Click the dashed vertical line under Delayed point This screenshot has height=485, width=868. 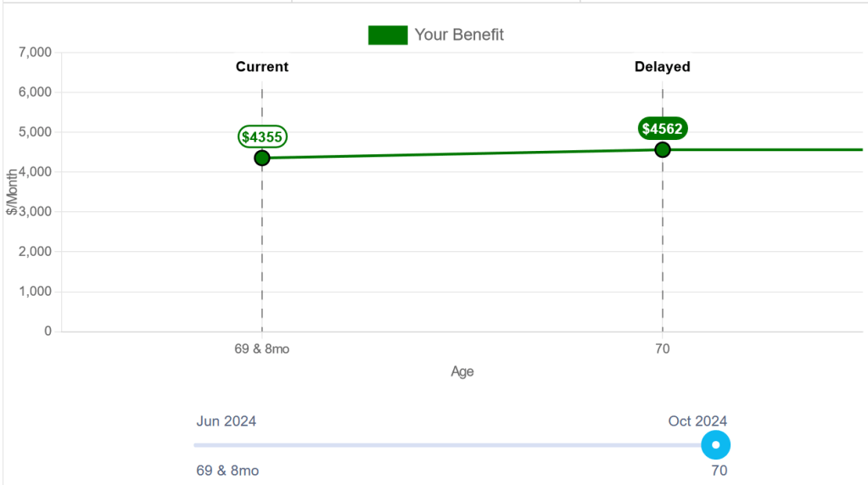pyautogui.click(x=663, y=246)
